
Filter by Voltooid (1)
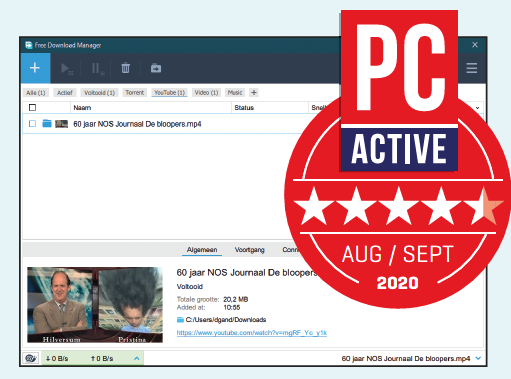(x=99, y=93)
